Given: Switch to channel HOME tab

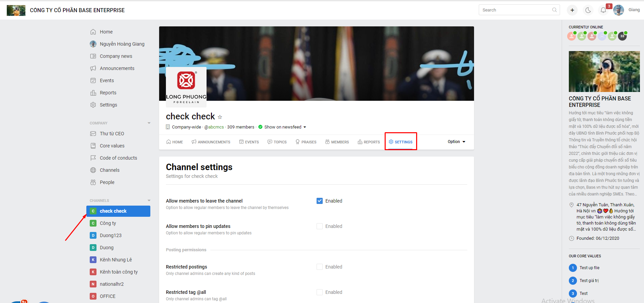Looking at the screenshot, I should (175, 142).
